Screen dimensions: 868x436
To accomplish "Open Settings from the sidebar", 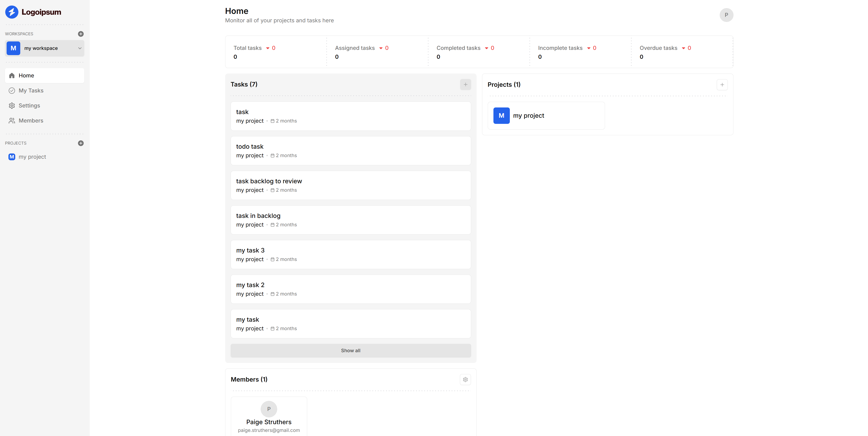I will coord(29,106).
